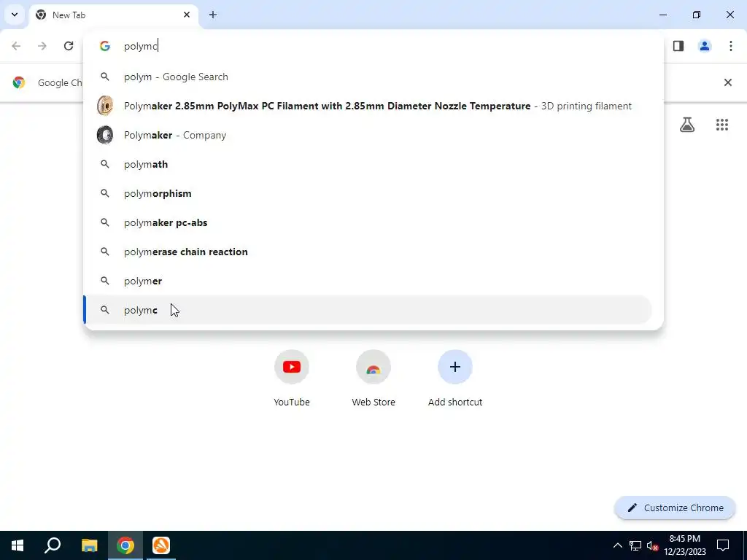Click the Chrome logo in the info bar
Image resolution: width=747 pixels, height=560 pixels.
pyautogui.click(x=19, y=82)
